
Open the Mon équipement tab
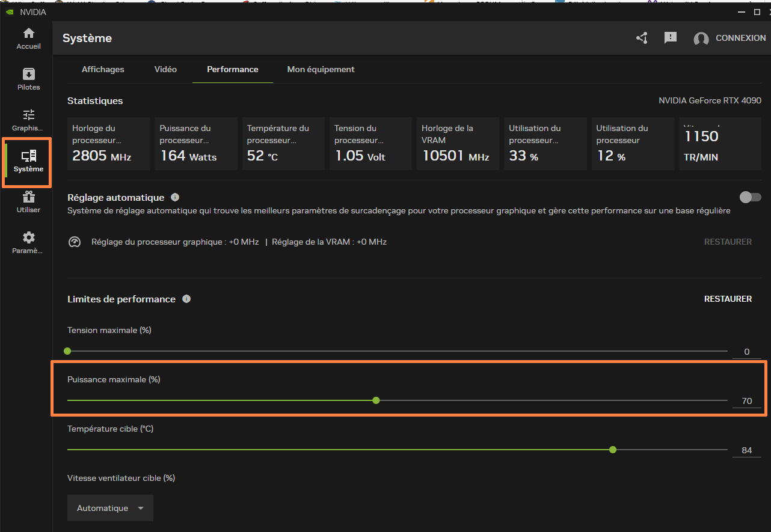pos(321,69)
